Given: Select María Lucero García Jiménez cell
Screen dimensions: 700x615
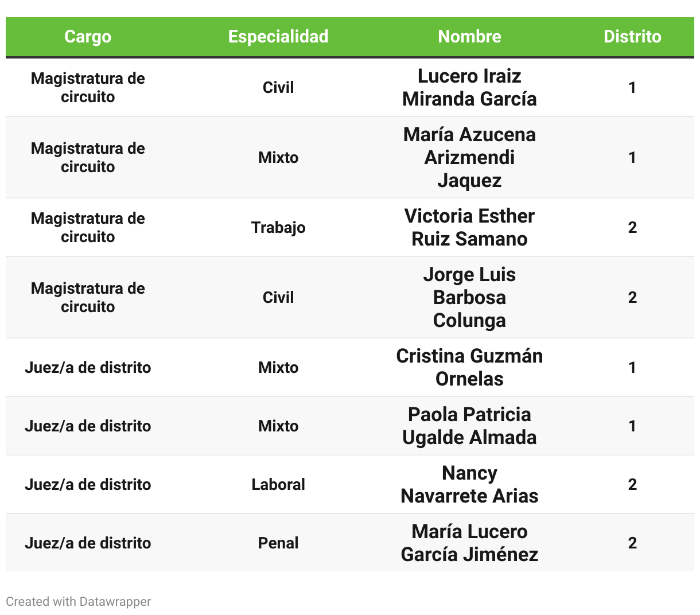Looking at the screenshot, I should point(469,543).
